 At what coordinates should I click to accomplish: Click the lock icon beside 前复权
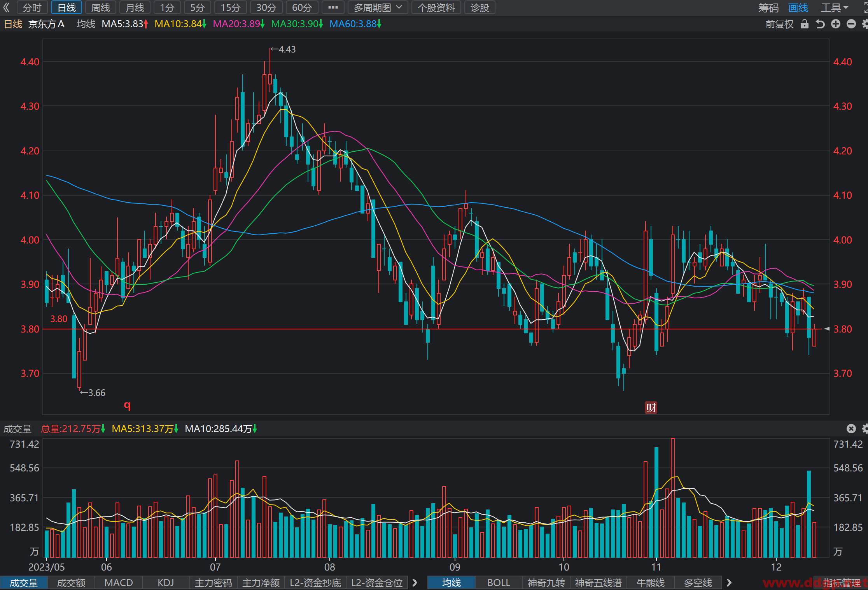(805, 24)
